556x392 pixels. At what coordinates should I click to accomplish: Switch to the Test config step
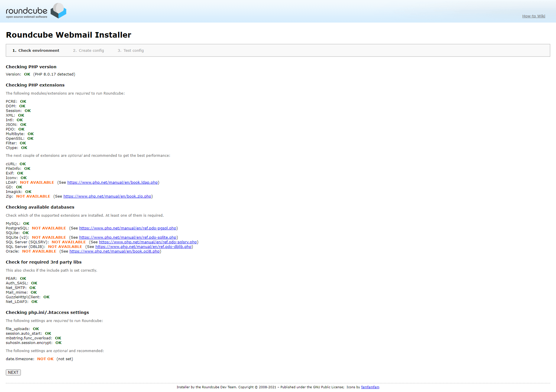131,51
